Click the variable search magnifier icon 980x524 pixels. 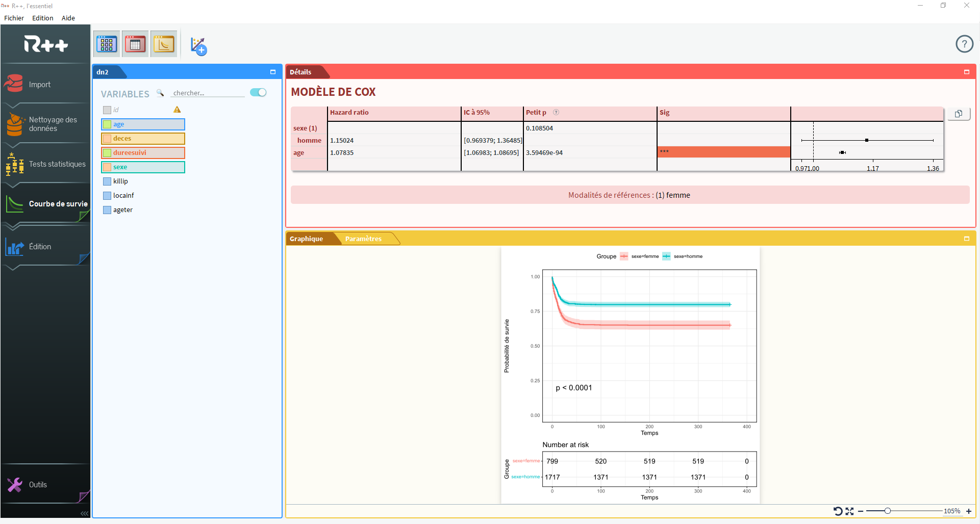pos(160,93)
